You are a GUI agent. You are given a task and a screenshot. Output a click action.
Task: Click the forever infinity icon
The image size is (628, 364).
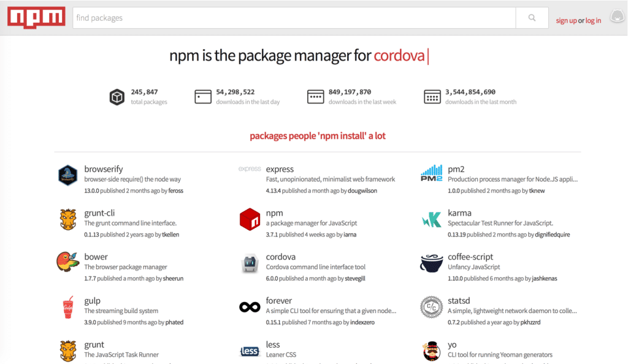(x=250, y=307)
